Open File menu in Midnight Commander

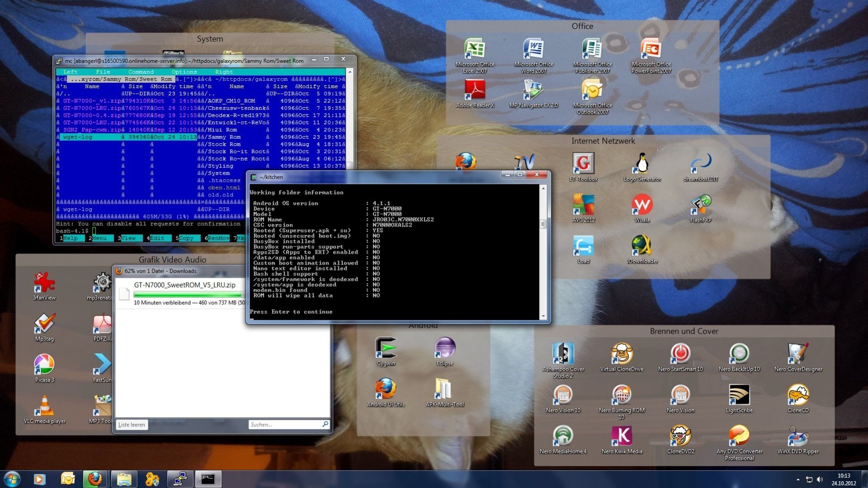(x=103, y=72)
